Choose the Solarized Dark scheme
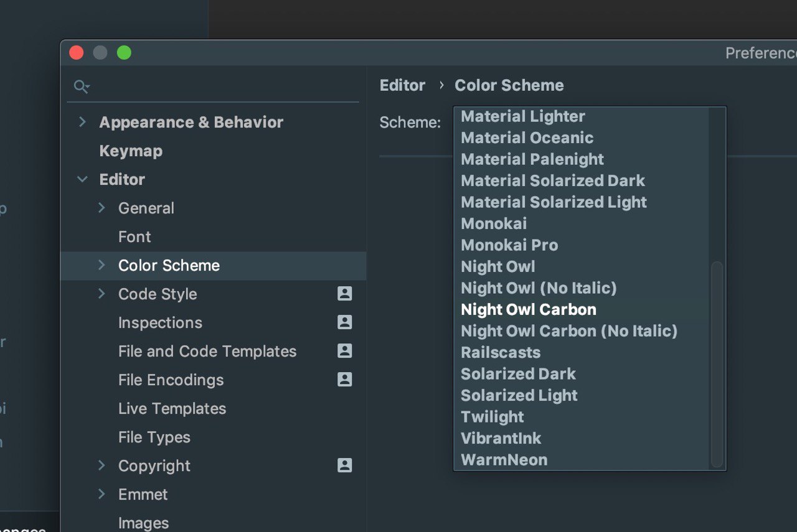Viewport: 797px width, 532px height. click(x=518, y=374)
